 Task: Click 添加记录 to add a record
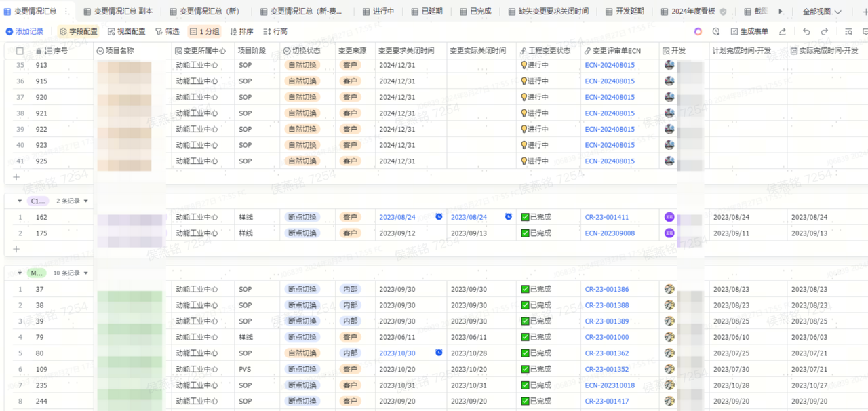click(24, 32)
